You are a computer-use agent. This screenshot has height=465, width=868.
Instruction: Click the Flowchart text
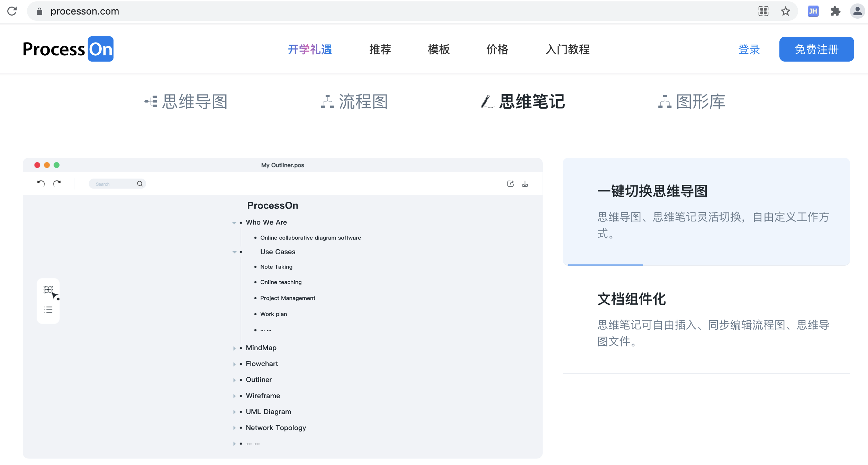tap(262, 364)
